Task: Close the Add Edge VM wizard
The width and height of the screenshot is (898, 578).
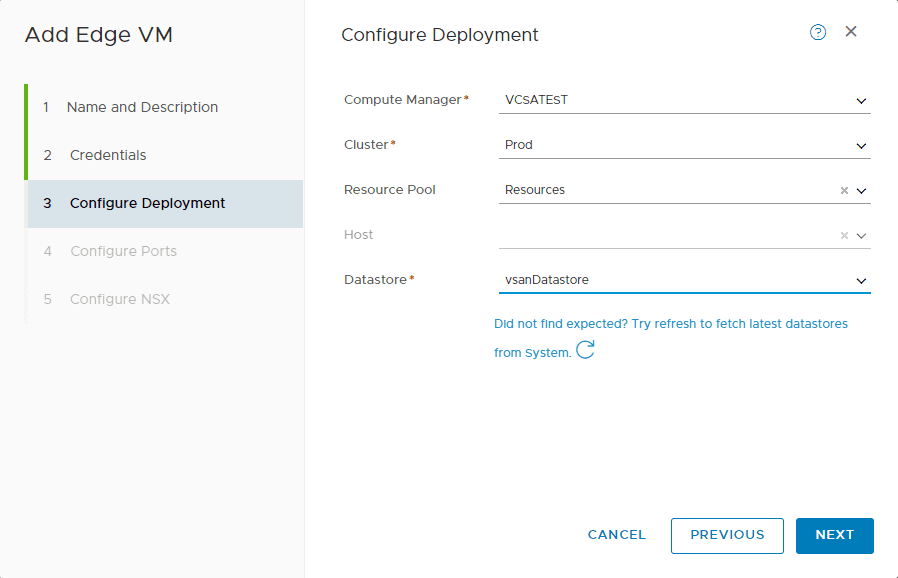Action: pyautogui.click(x=851, y=31)
